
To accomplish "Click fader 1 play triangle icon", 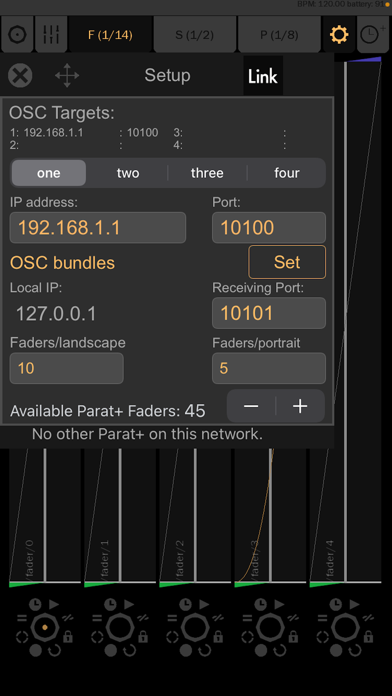I will point(129,604).
